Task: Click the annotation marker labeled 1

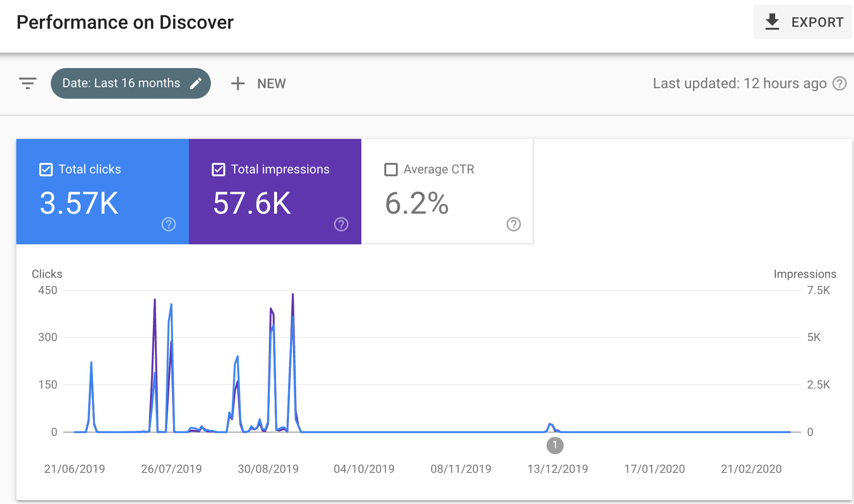Action: tap(555, 446)
